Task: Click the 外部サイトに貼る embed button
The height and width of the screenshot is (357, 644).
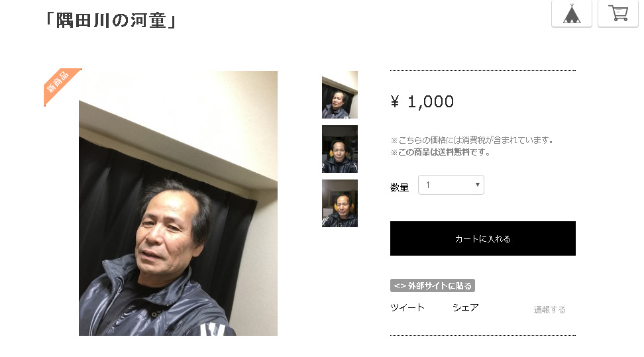Action: click(x=433, y=286)
